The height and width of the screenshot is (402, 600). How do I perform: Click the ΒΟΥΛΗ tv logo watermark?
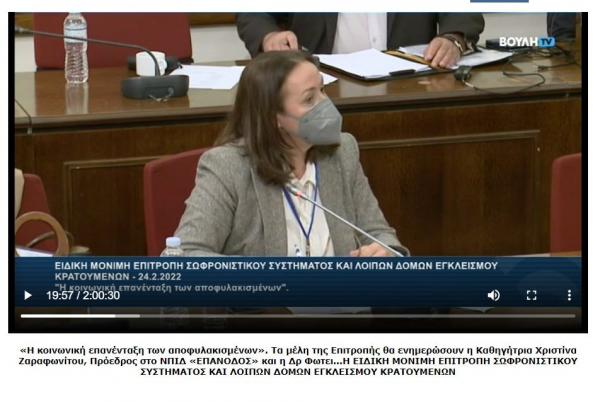click(527, 42)
